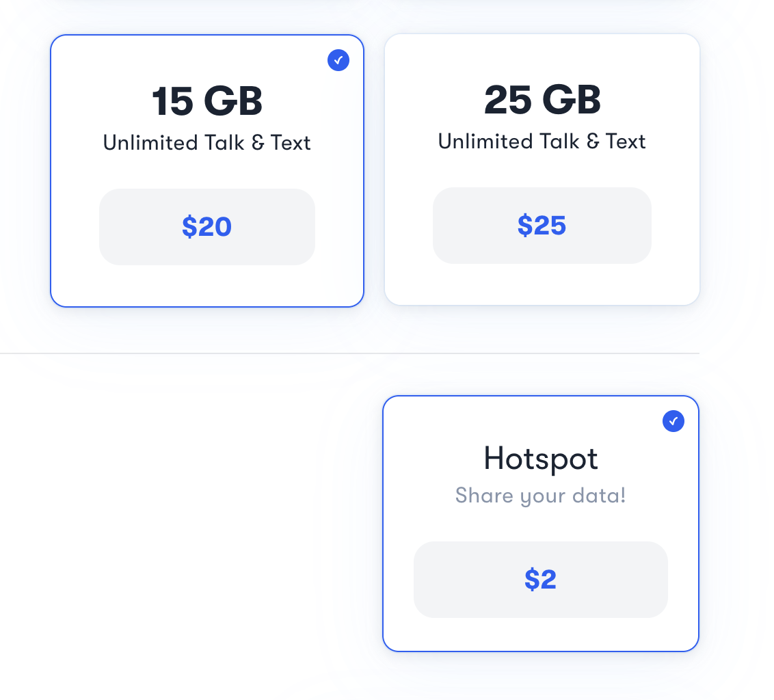Click the Hotspot heading text
This screenshot has width=774, height=700.
(540, 459)
